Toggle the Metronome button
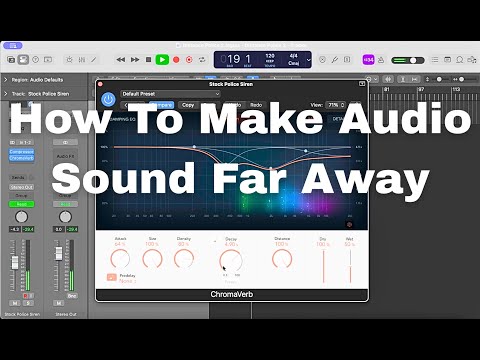480x360 pixels. click(x=381, y=60)
